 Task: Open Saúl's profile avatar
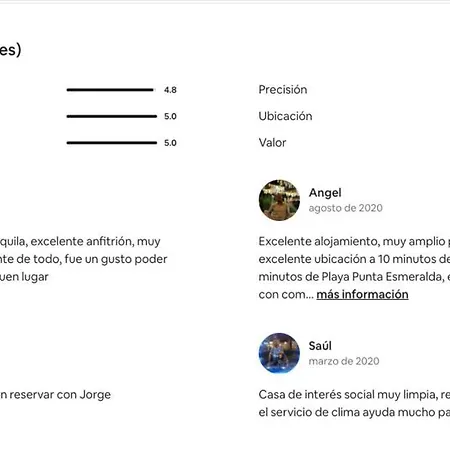(279, 353)
